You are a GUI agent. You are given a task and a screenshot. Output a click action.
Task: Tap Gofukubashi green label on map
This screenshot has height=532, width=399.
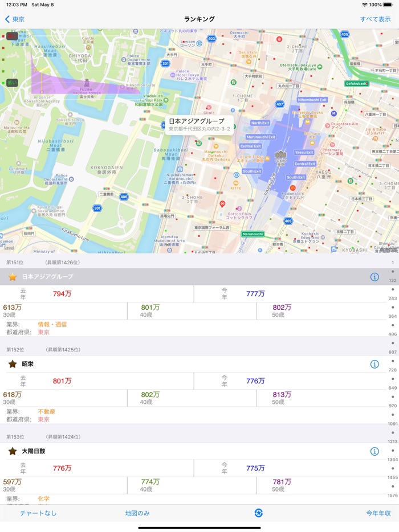(x=357, y=84)
